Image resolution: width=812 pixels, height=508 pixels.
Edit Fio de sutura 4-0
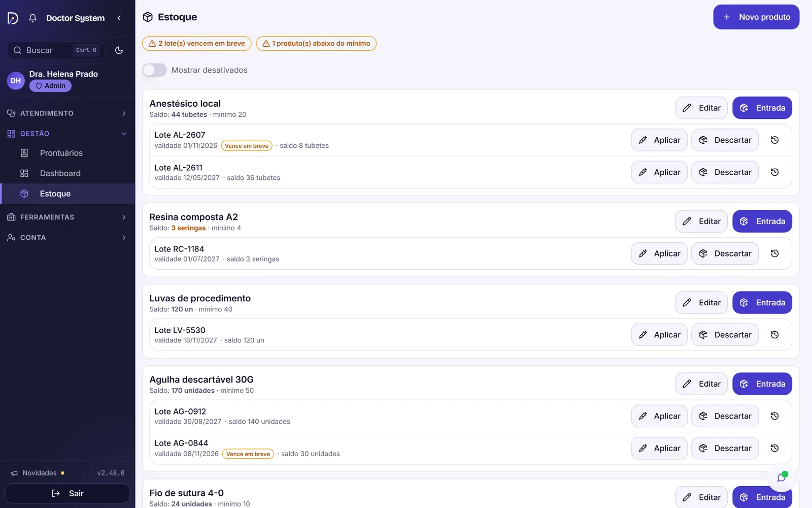pyautogui.click(x=701, y=497)
